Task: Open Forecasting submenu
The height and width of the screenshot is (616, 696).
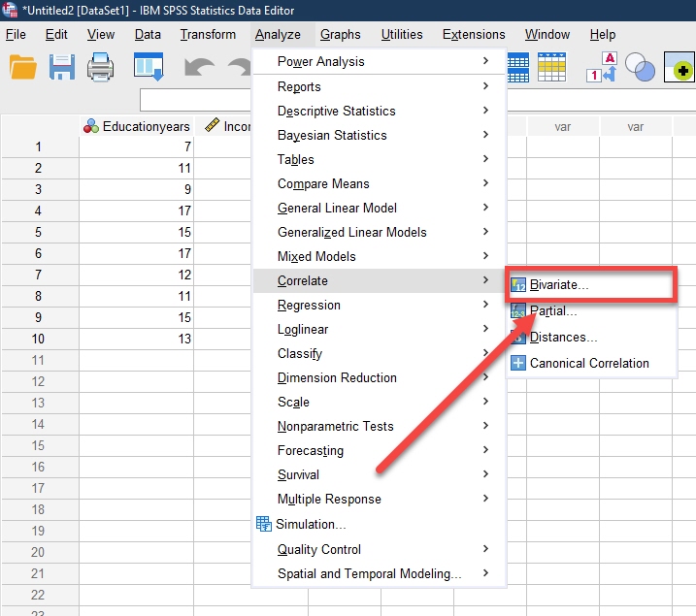Action: pos(380,450)
